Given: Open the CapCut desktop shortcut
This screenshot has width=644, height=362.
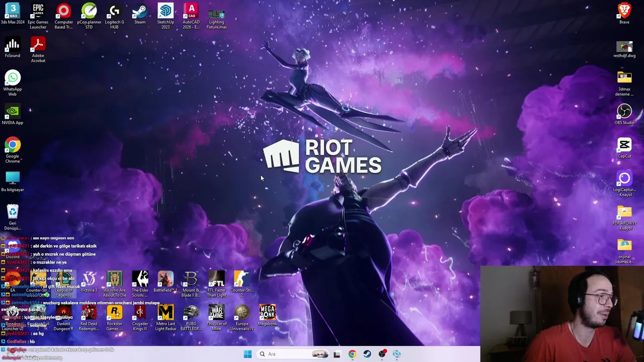Looking at the screenshot, I should [x=624, y=148].
